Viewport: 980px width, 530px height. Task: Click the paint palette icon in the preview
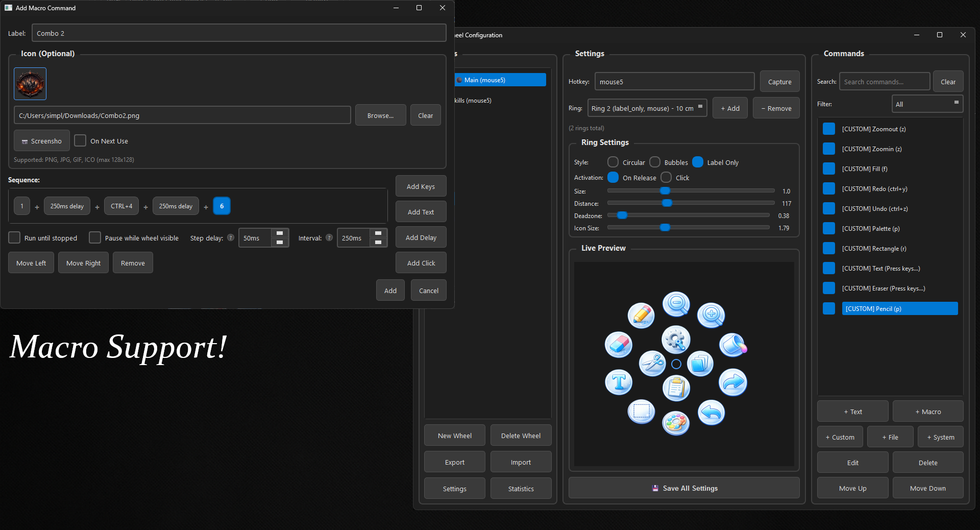676,423
